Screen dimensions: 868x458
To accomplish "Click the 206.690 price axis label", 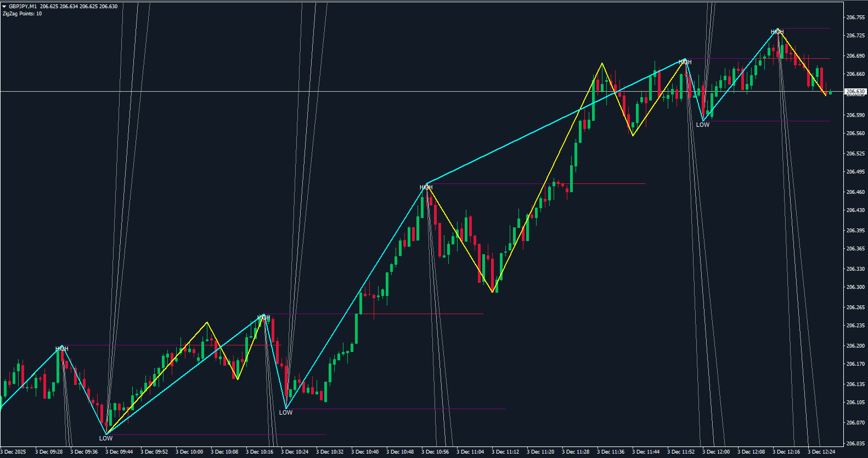I will tap(855, 56).
